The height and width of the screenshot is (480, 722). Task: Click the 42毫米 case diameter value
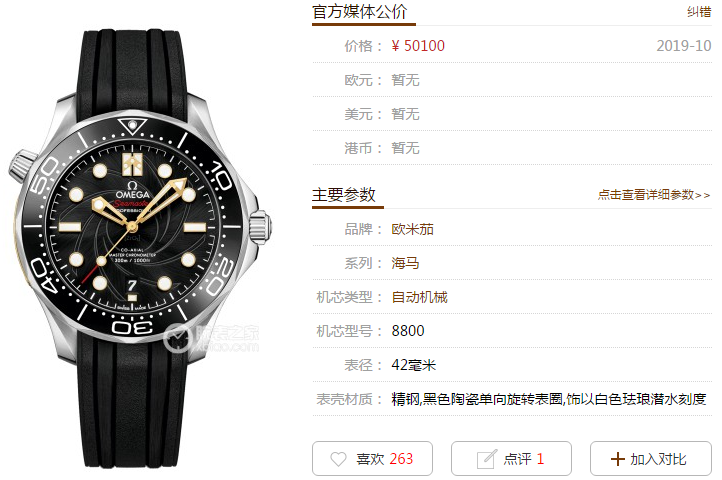point(413,365)
